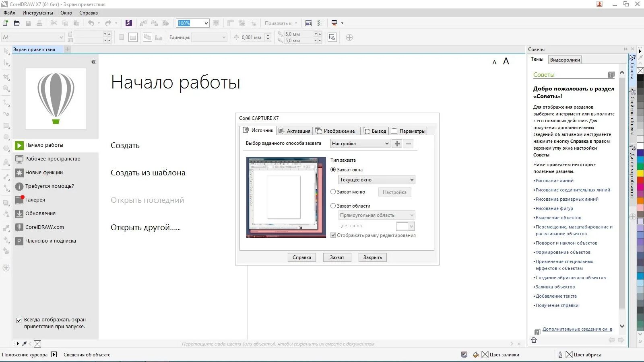This screenshot has height=362, width=644.
Task: Click the Save icon in toolbar
Action: [28, 23]
